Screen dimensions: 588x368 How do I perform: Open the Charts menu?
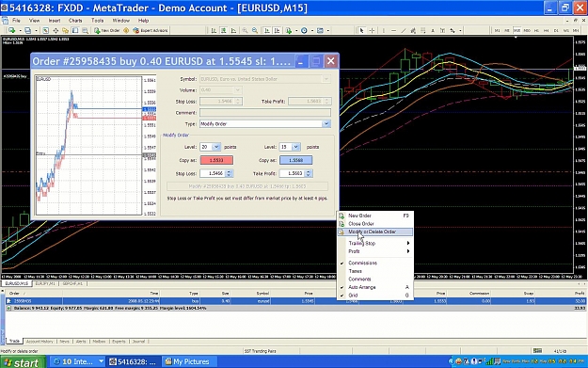(75, 21)
